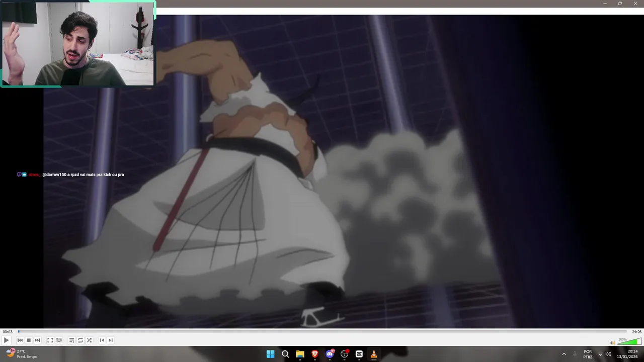
Task: Open Wi-Fi network settings tray
Action: tap(600, 354)
